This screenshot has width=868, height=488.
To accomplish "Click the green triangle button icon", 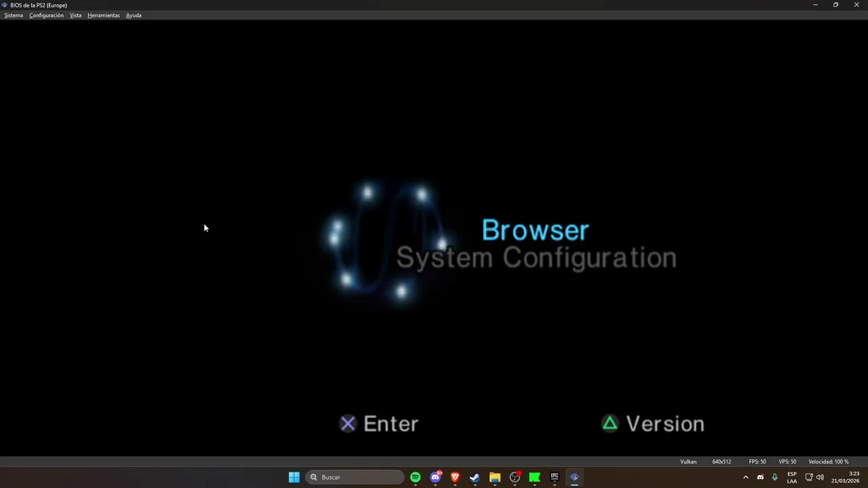I will (610, 424).
